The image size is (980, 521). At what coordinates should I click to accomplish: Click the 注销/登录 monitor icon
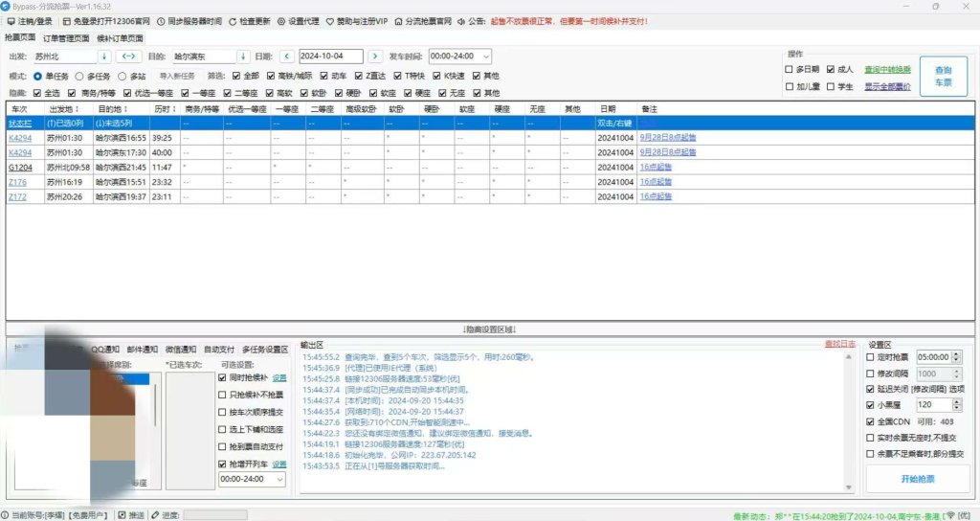point(11,21)
